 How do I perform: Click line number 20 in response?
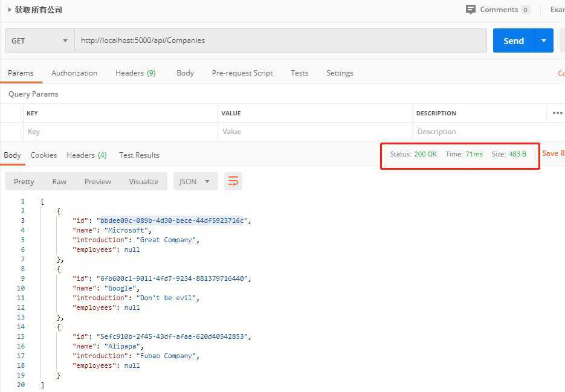point(21,385)
